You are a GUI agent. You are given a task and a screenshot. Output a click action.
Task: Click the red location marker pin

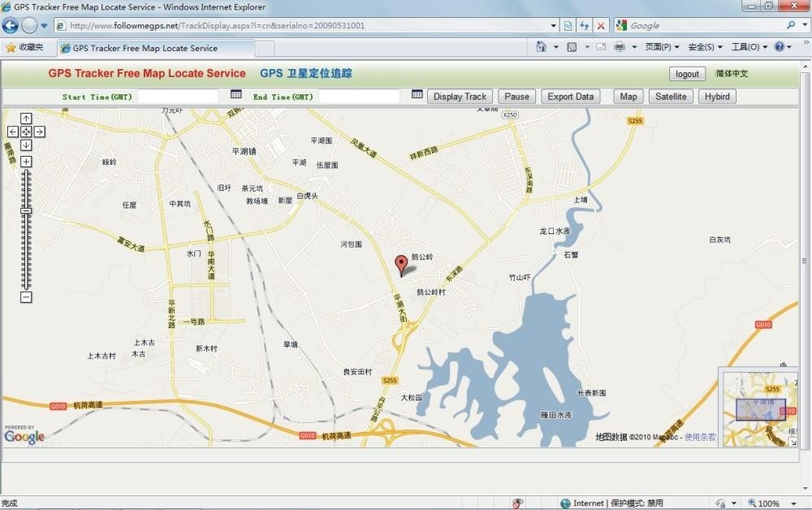[400, 264]
